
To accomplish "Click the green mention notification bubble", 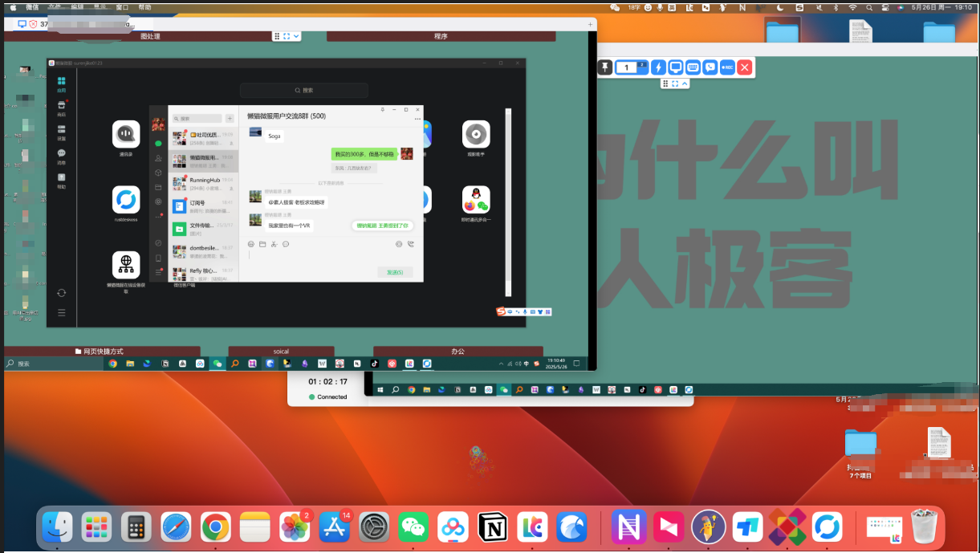I will click(x=382, y=226).
